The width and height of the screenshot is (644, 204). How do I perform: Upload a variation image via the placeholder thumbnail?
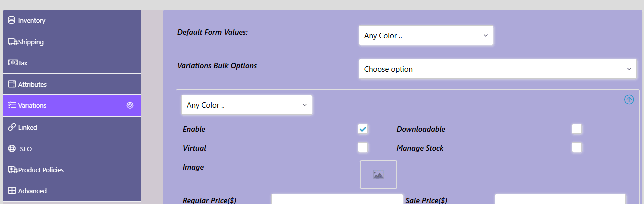click(x=378, y=174)
